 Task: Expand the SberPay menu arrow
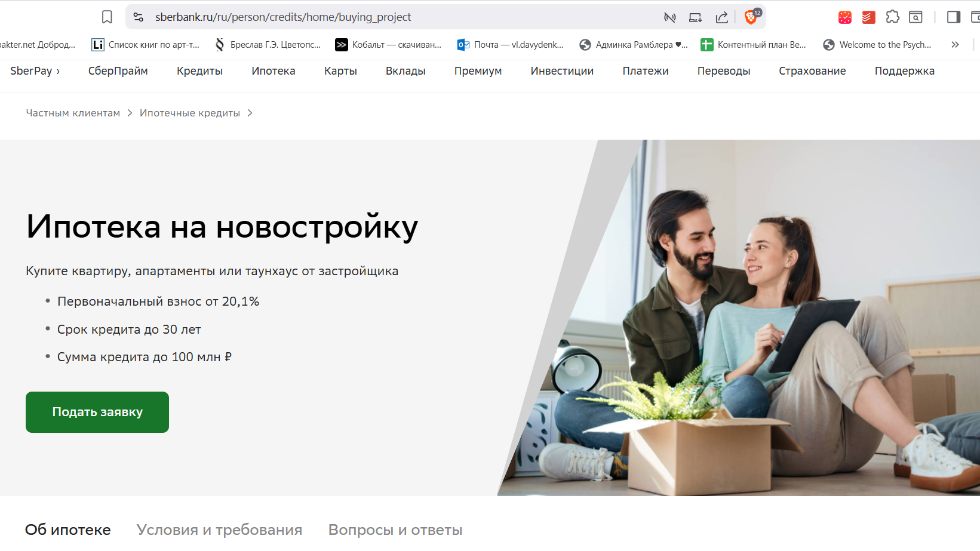tap(58, 72)
